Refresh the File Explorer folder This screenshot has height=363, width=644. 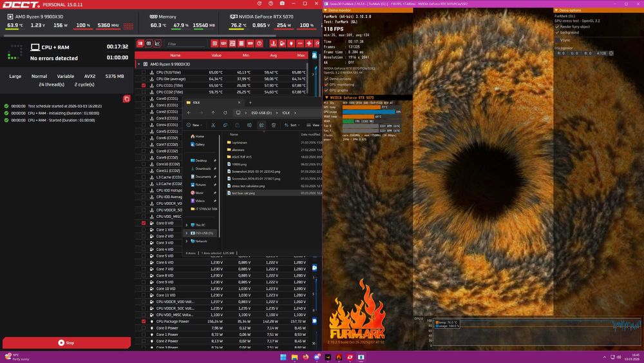tap(225, 113)
